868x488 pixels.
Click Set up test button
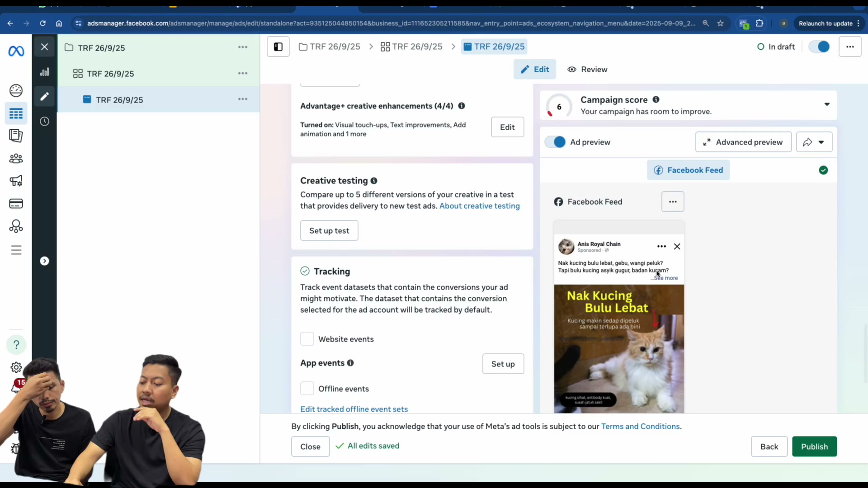[x=329, y=230]
